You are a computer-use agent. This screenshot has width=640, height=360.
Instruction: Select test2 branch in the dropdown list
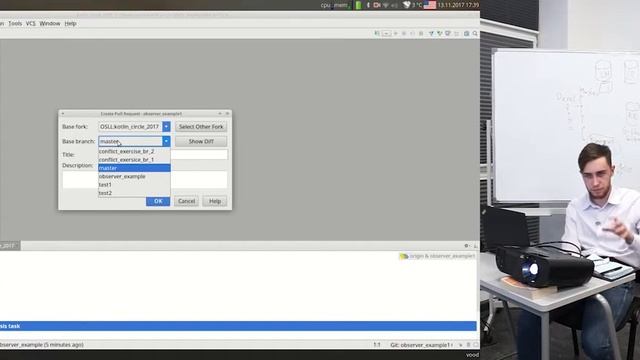pos(134,193)
